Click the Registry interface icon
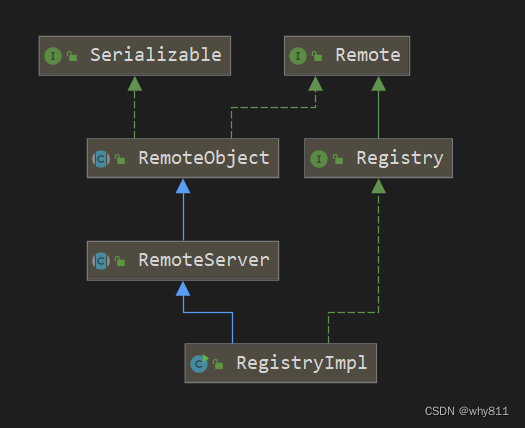Image resolution: width=525 pixels, height=428 pixels. pyautogui.click(x=319, y=159)
